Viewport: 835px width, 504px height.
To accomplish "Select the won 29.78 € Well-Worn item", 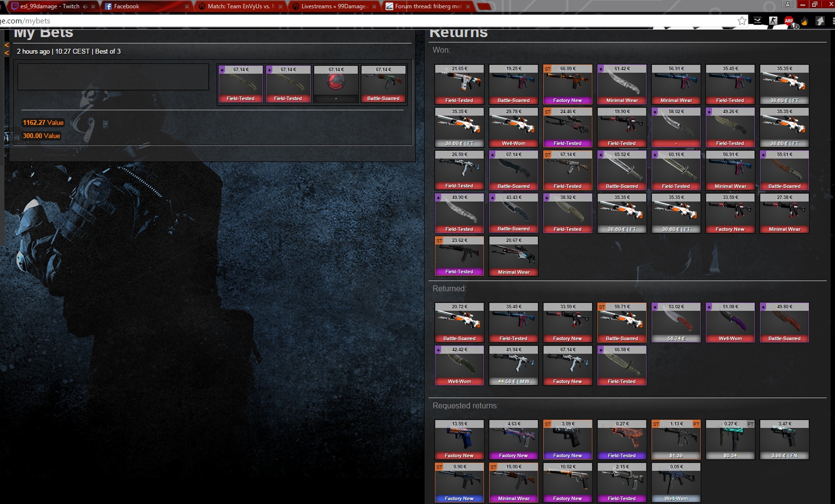I will [x=513, y=127].
